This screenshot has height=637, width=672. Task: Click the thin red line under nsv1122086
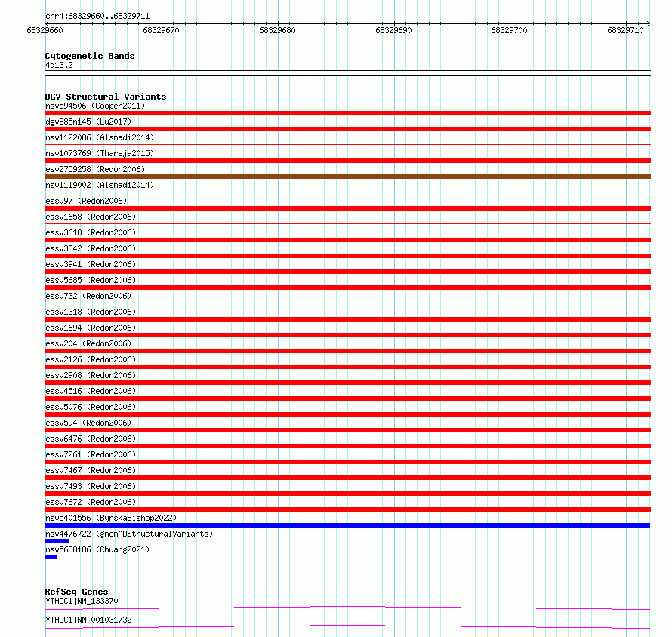click(x=347, y=145)
